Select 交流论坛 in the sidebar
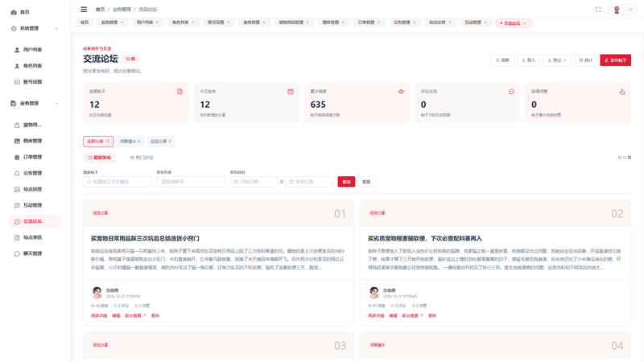Image resolution: width=644 pixels, height=362 pixels. pos(33,221)
